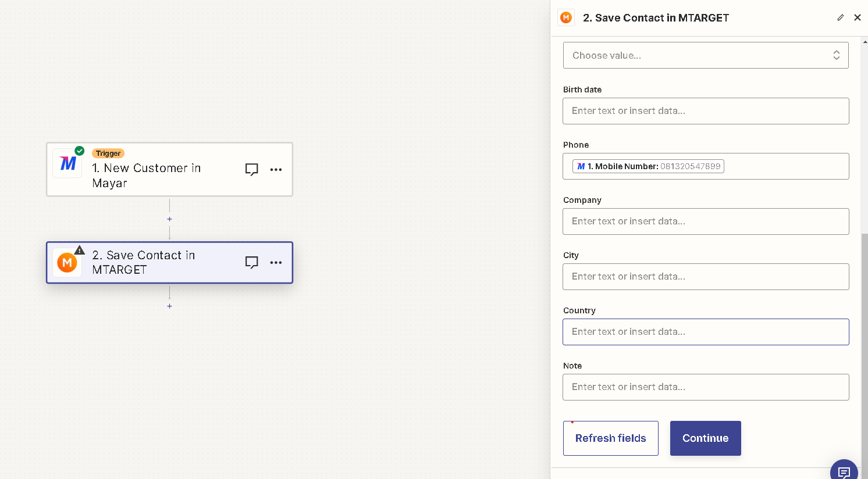The height and width of the screenshot is (479, 868).
Task: Add step below Save Contact in MTARGET
Action: (169, 306)
